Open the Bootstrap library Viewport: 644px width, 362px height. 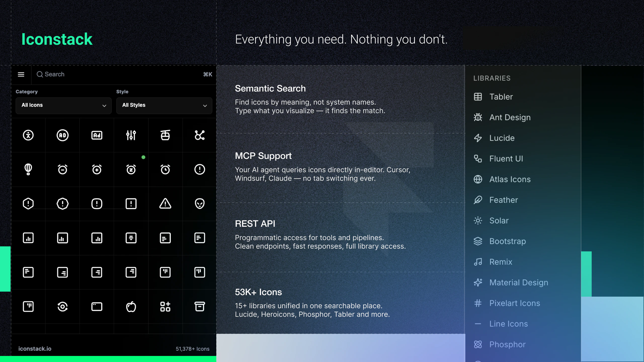click(x=500, y=241)
